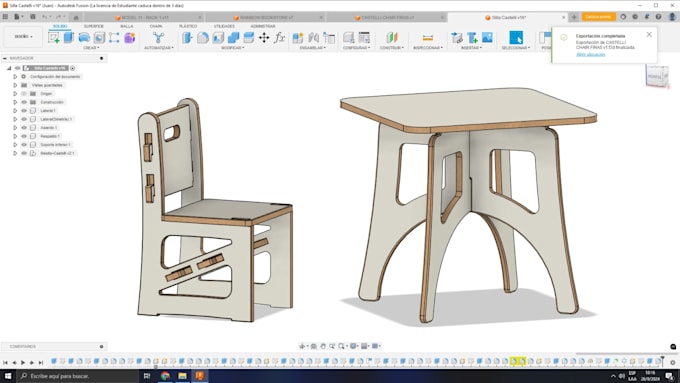The height and width of the screenshot is (383, 680).
Task: Open the Ensamblar dropdown menu
Action: [313, 48]
